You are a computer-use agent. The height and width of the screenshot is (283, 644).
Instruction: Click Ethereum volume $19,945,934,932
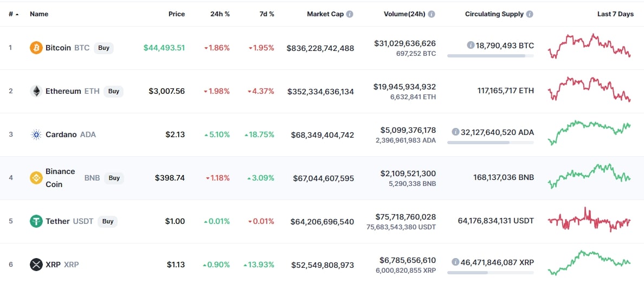coord(404,87)
